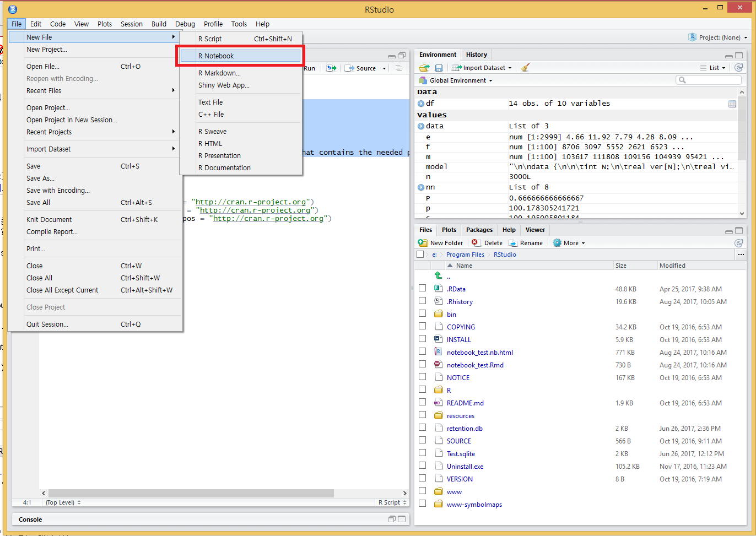This screenshot has height=536, width=756.
Task: Check the COPYING file checkbox
Action: click(x=422, y=326)
